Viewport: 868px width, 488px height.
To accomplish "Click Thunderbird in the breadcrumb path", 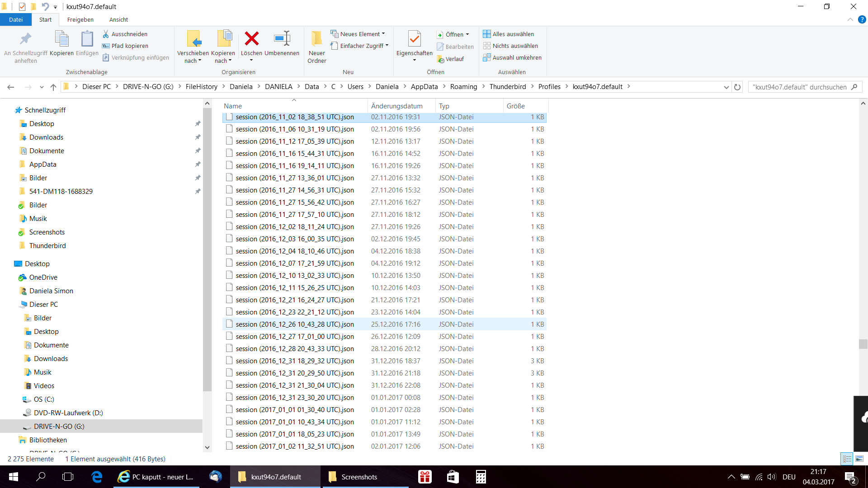I will tap(507, 87).
